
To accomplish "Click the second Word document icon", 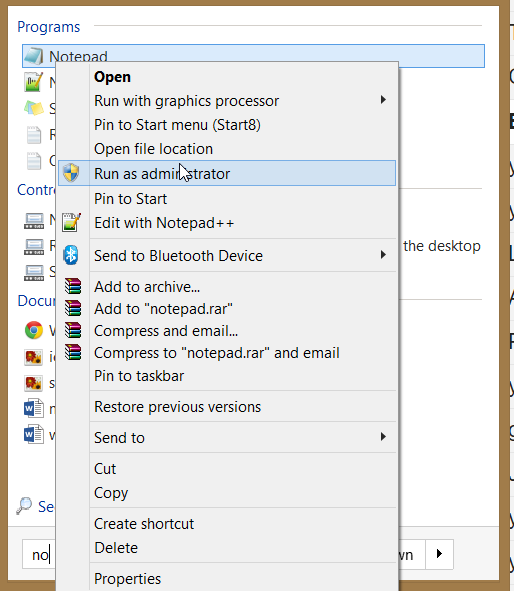I will (34, 434).
